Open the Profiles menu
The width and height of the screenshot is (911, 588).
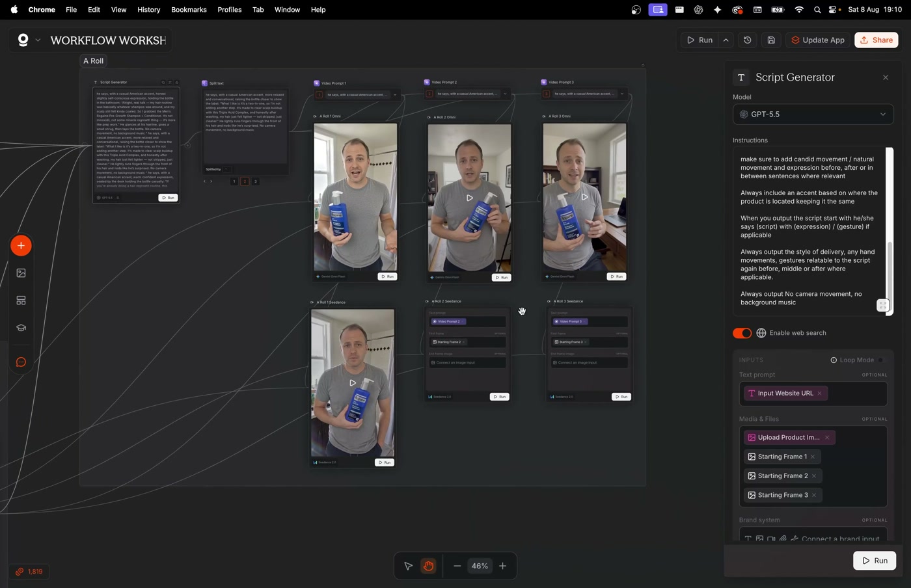click(229, 10)
